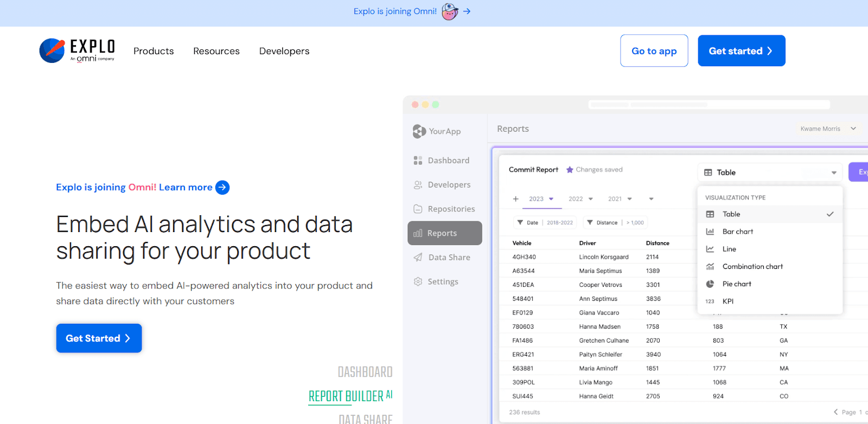Click vehicle cell 4GH340
The height and width of the screenshot is (424, 868).
524,257
